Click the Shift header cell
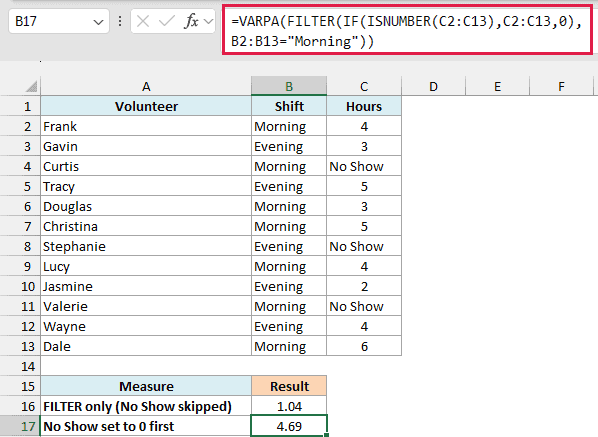This screenshot has height=437, width=598. click(x=289, y=106)
